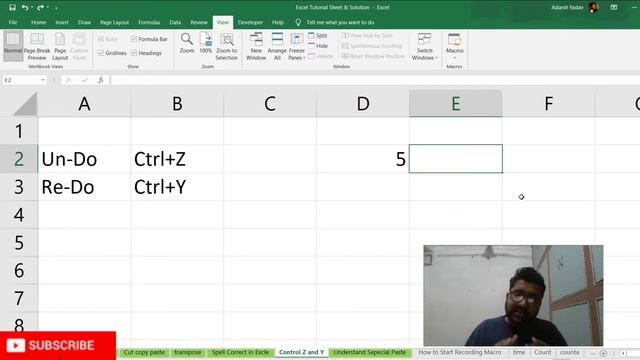Click the Insert Function fx icon
The width and height of the screenshot is (640, 360).
(100, 80)
